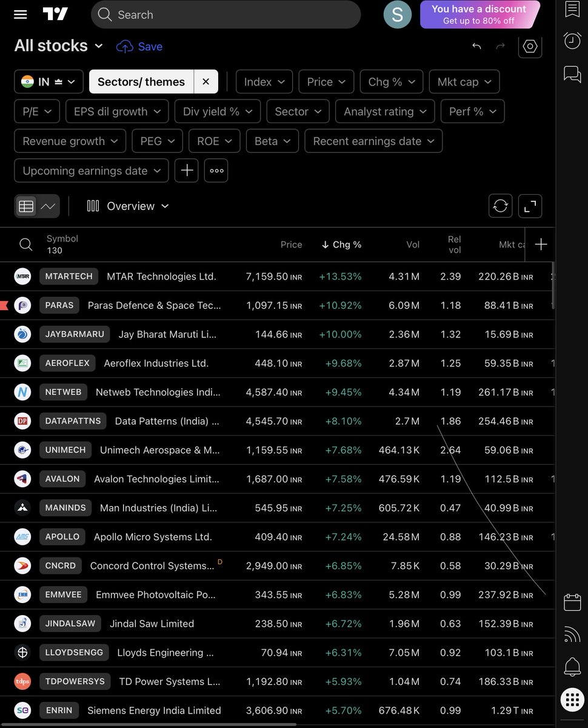
Task: Open the products grid icon
Action: click(x=572, y=699)
